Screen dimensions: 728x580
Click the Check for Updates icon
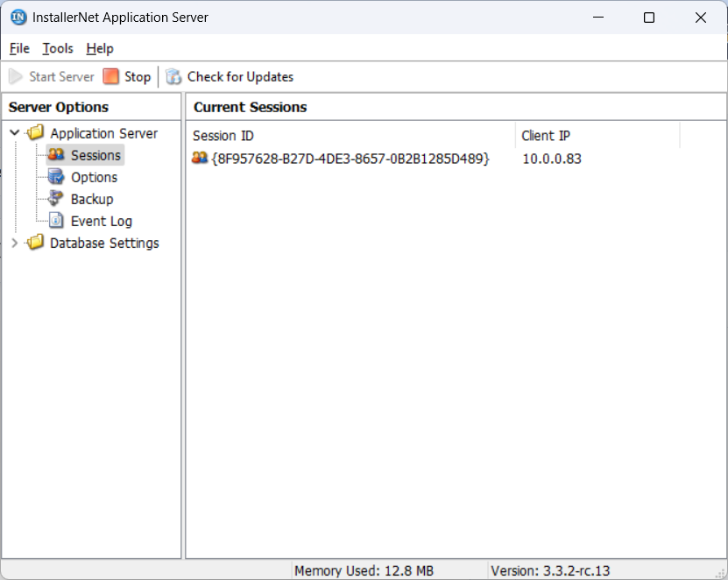[173, 76]
